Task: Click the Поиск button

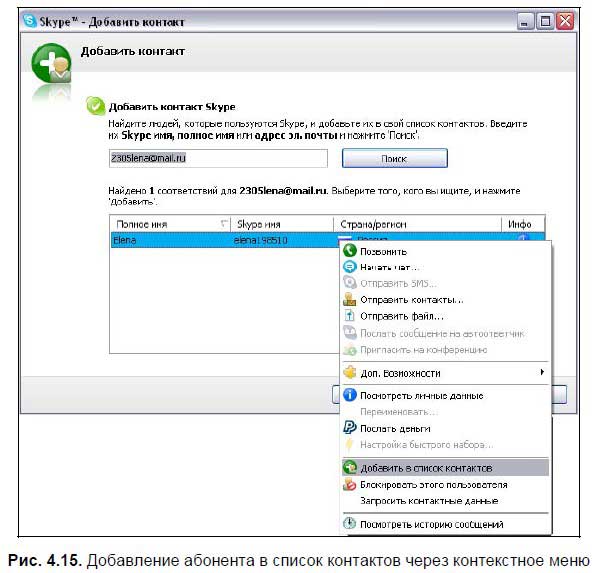Action: tap(394, 158)
